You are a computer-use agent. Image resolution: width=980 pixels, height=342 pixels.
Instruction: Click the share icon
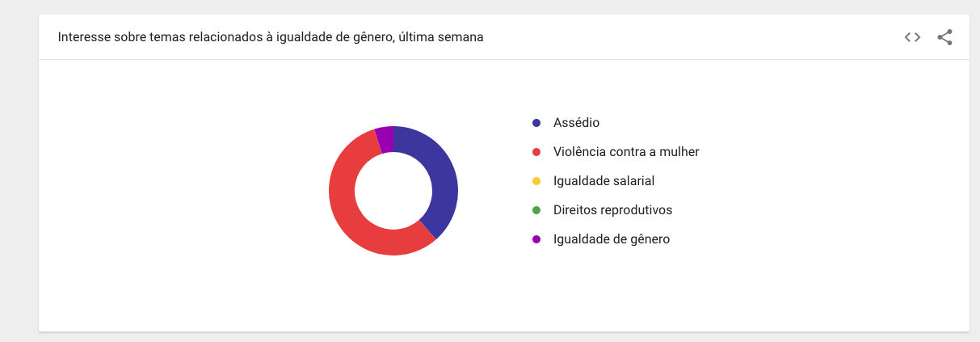point(944,37)
